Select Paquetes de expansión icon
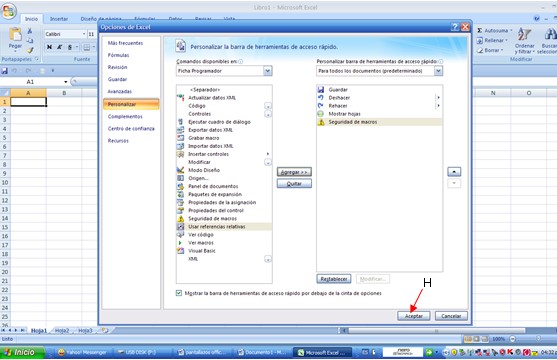The image size is (557, 360). coord(180,194)
